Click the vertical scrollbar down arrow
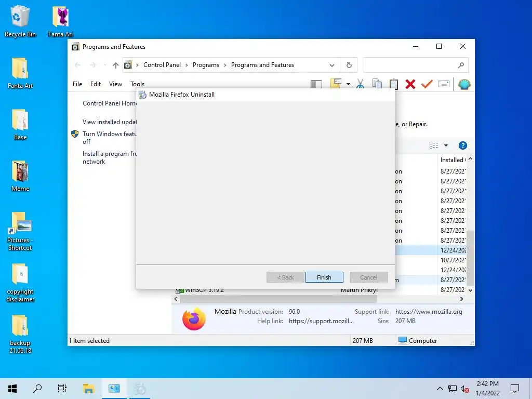Viewport: 532px width, 399px height. (x=470, y=290)
